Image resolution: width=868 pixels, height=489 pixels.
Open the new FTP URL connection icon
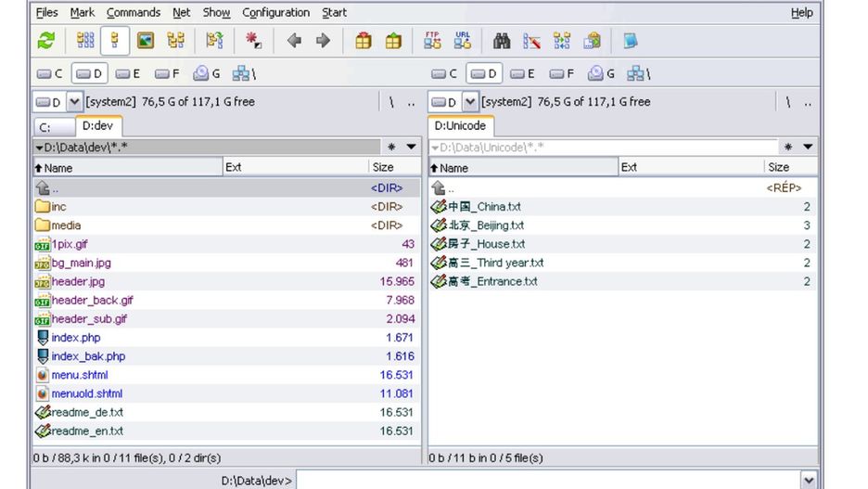click(462, 41)
